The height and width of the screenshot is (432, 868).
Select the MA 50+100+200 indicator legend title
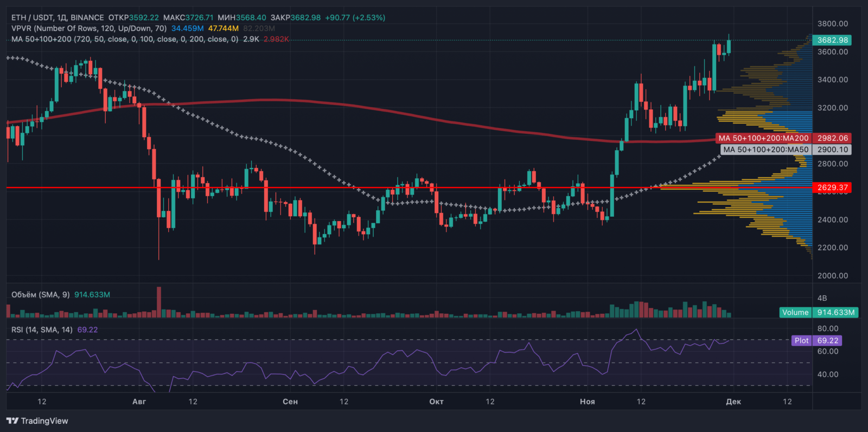(125, 39)
